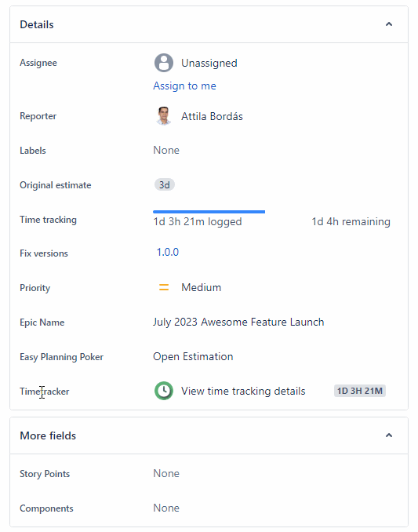This screenshot has width=418, height=532.
Task: Click the Unassigned avatar icon
Action: click(x=164, y=63)
